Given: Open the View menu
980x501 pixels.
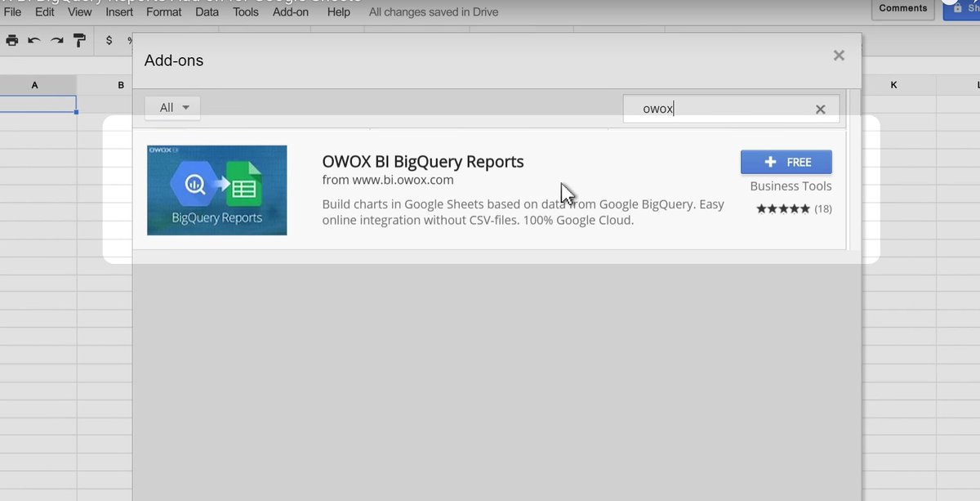Looking at the screenshot, I should coord(80,12).
